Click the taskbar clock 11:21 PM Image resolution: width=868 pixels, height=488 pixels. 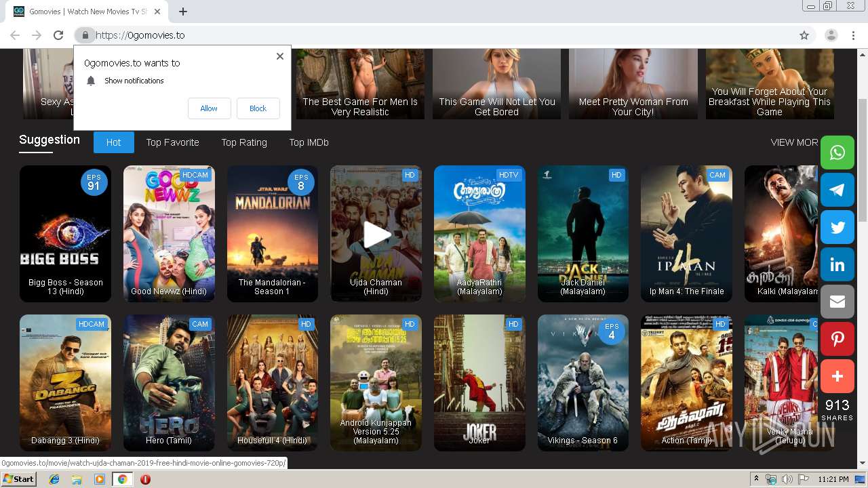pos(833,479)
